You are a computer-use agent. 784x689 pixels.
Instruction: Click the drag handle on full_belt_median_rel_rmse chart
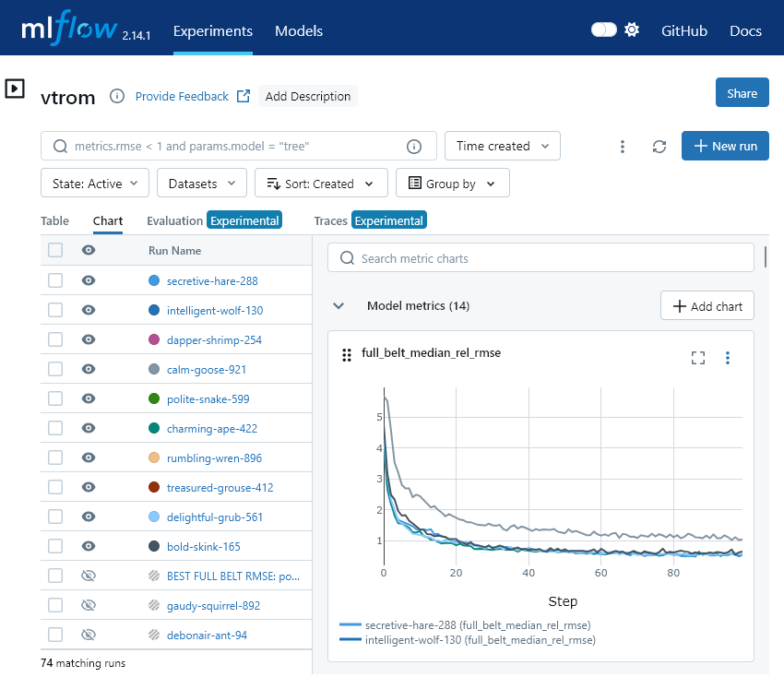point(347,355)
